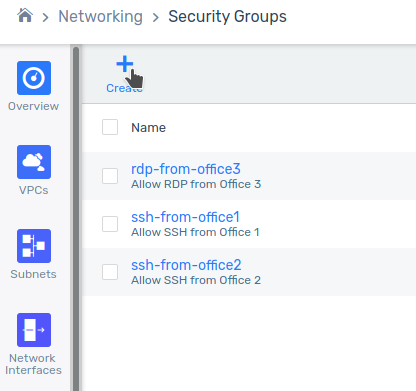Click the sidebar vertical scrollbar
Viewport: 416px width, 391px height.
pyautogui.click(x=76, y=218)
